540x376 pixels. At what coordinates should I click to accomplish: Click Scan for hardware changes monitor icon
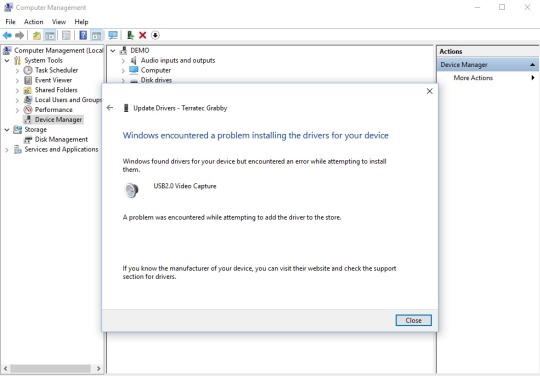[x=113, y=35]
